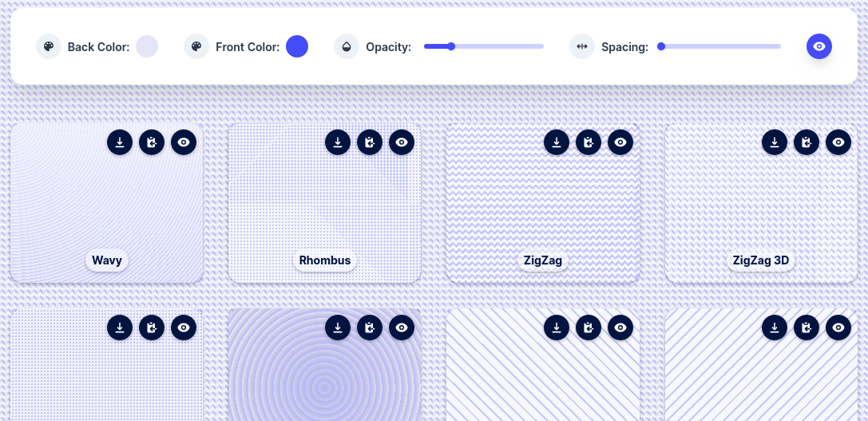Click the droplet icon next to Opacity
The height and width of the screenshot is (421, 868).
tap(347, 46)
